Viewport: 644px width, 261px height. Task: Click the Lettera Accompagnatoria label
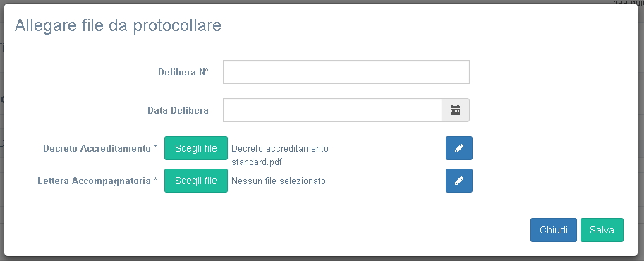pos(94,181)
